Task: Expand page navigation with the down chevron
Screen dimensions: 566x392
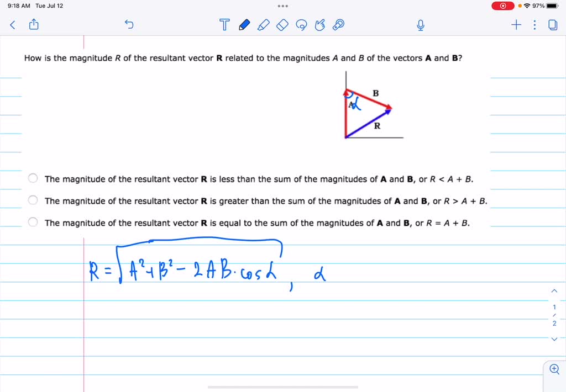Action: point(554,340)
